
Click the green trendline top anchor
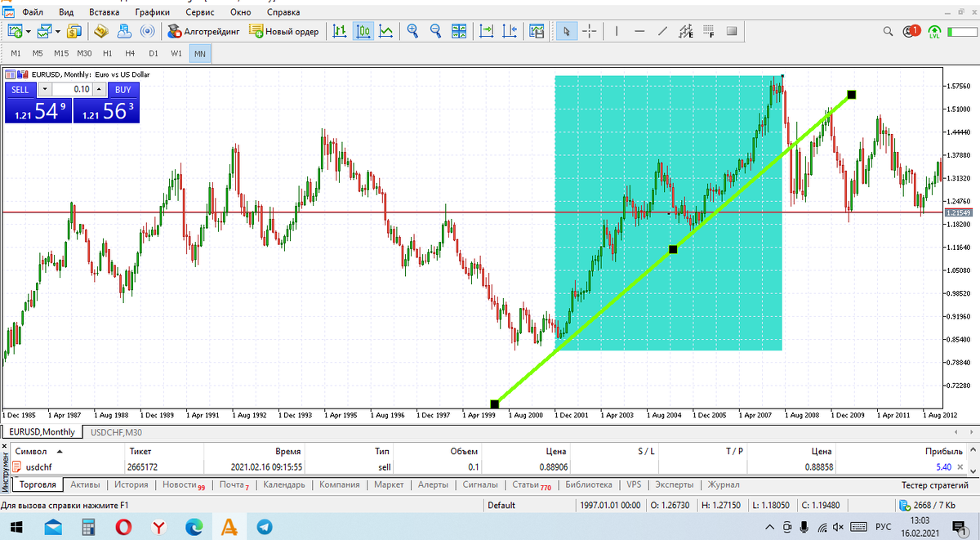[852, 95]
